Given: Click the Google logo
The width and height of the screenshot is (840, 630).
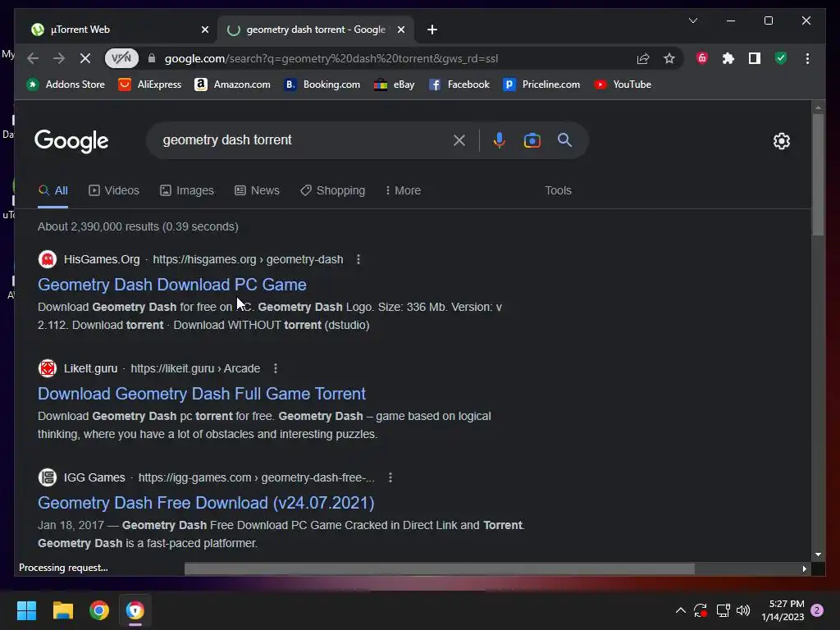Looking at the screenshot, I should pyautogui.click(x=71, y=141).
